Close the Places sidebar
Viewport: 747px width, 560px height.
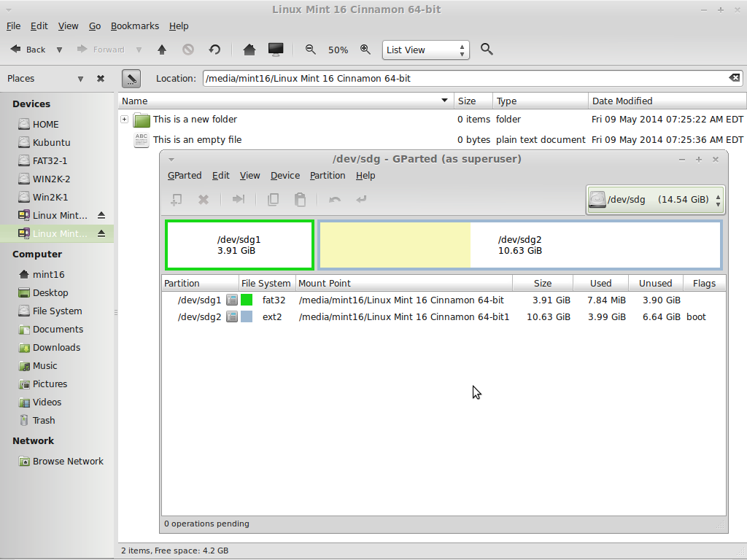[x=101, y=79]
